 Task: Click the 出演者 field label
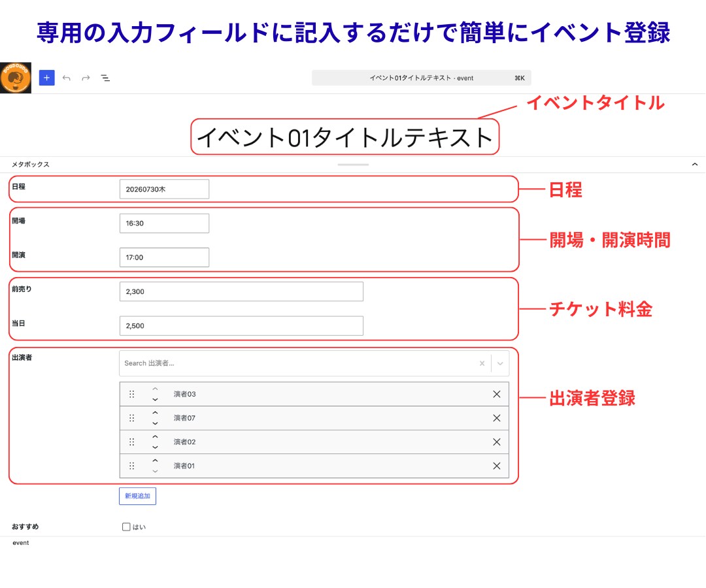tap(22, 357)
